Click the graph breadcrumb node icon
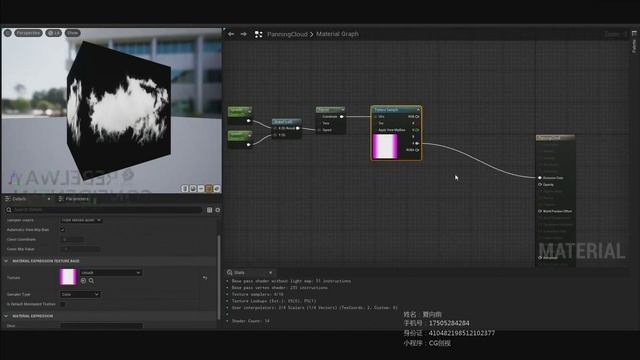 [x=258, y=34]
